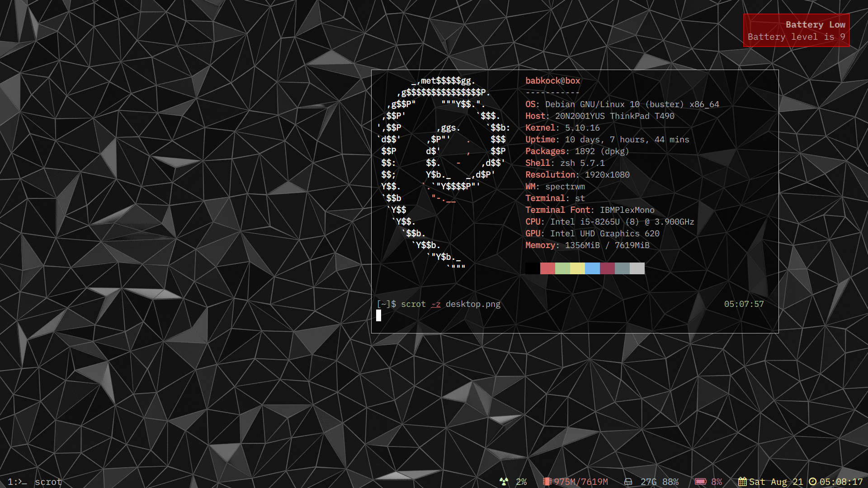Click the magenta color swatch in palette
This screenshot has width=868, height=488.
[x=607, y=268]
